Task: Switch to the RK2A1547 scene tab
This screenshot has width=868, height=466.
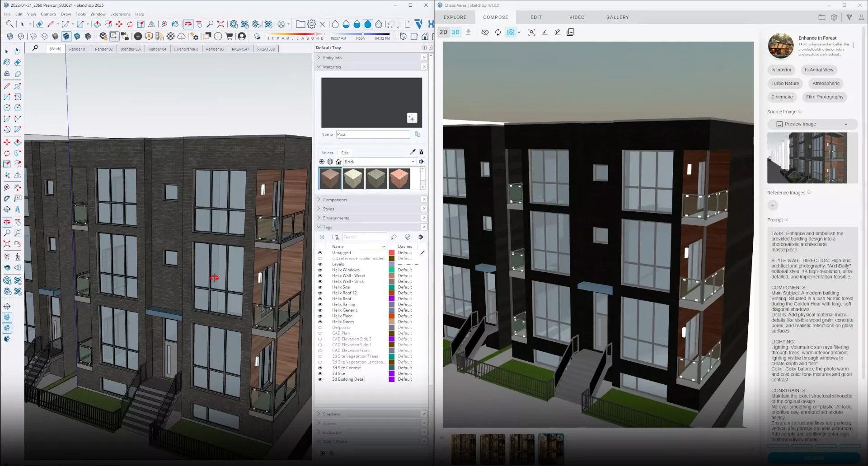Action: [240, 49]
